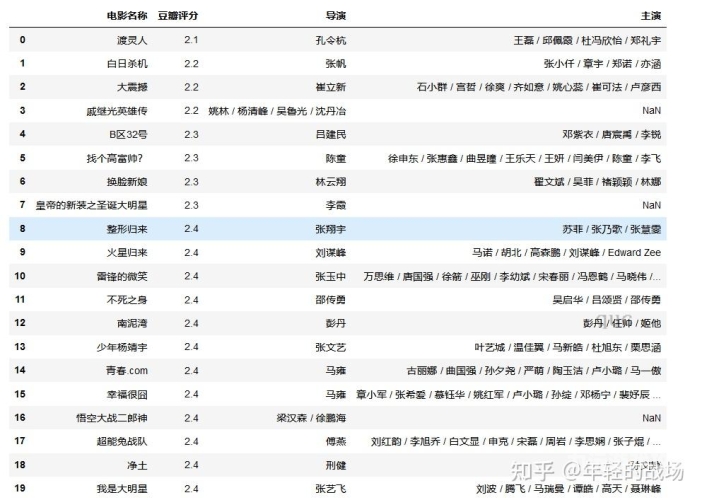Click director cell 张翔宇
The image size is (702, 500).
click(331, 229)
